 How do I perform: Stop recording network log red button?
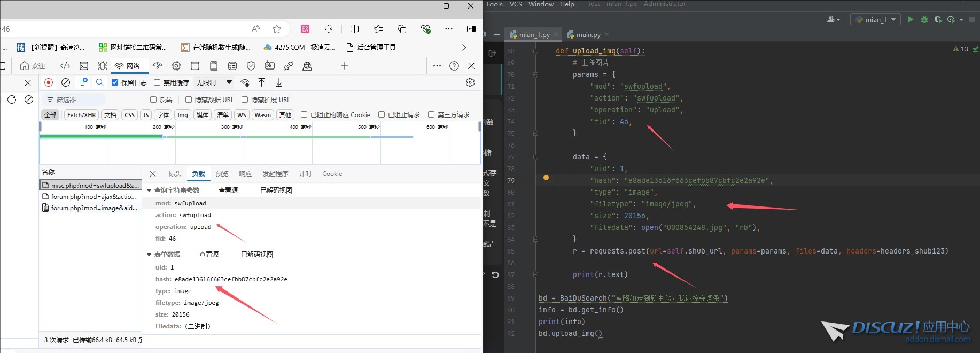49,82
